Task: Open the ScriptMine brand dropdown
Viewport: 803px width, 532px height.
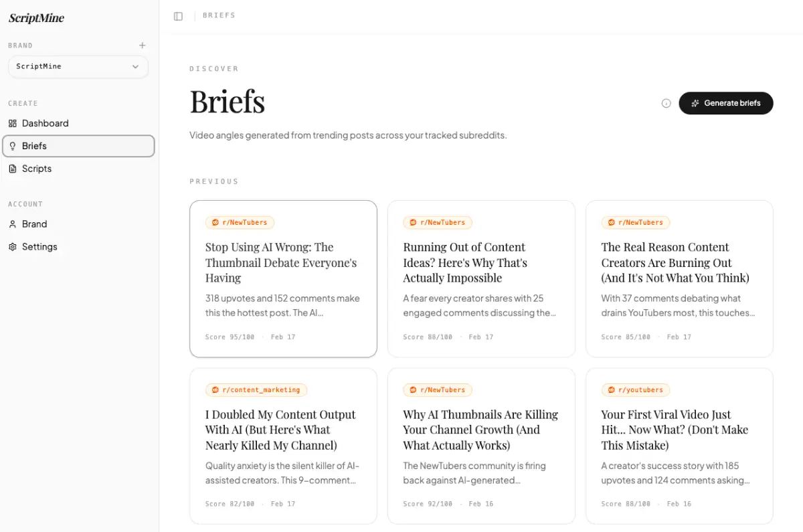Action: coord(78,67)
